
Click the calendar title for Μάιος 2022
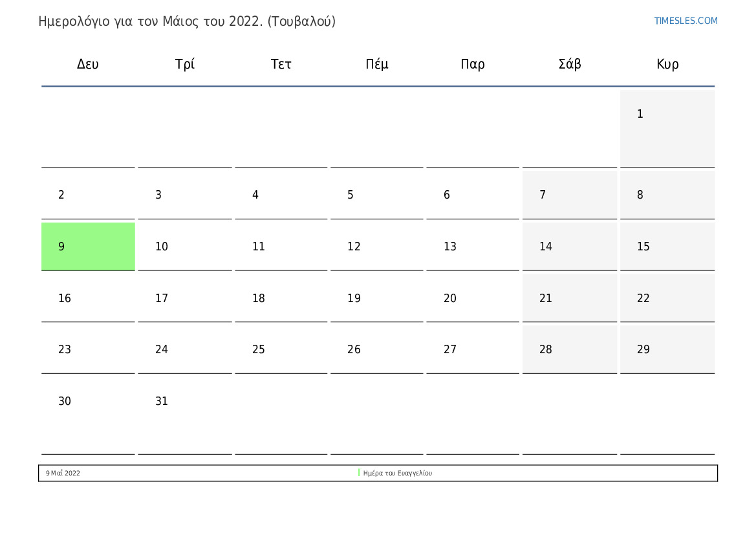click(x=187, y=21)
